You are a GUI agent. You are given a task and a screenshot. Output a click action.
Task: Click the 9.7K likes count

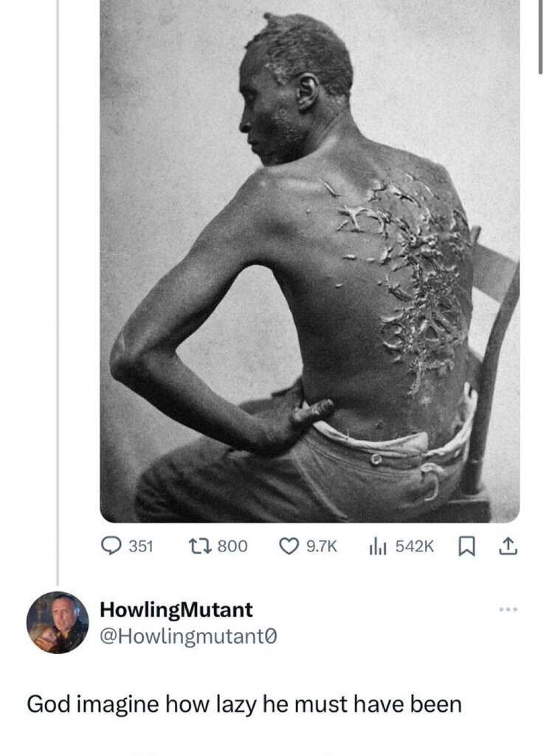[320, 546]
